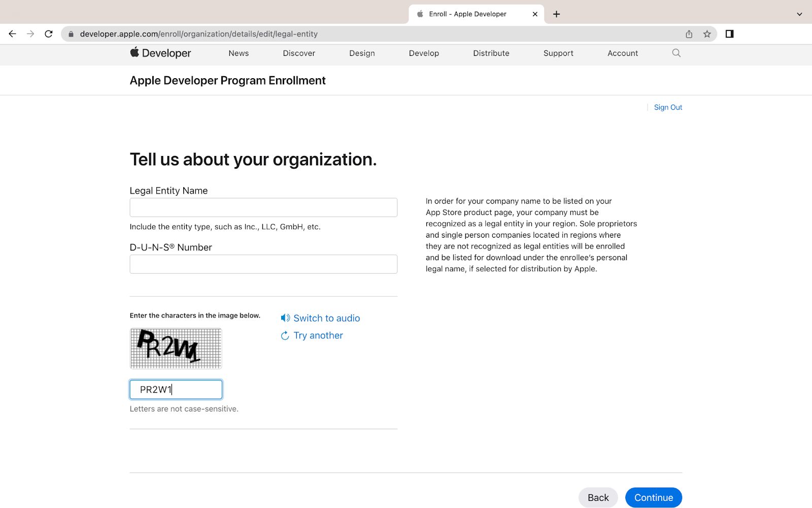
Task: Click Try another captcha link
Action: (x=318, y=335)
